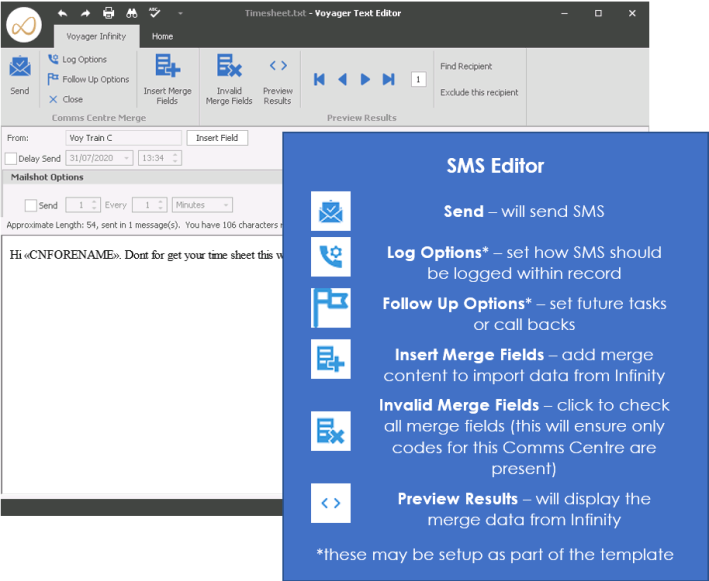
Task: Click Insert Merge Fields icon
Action: tap(167, 68)
